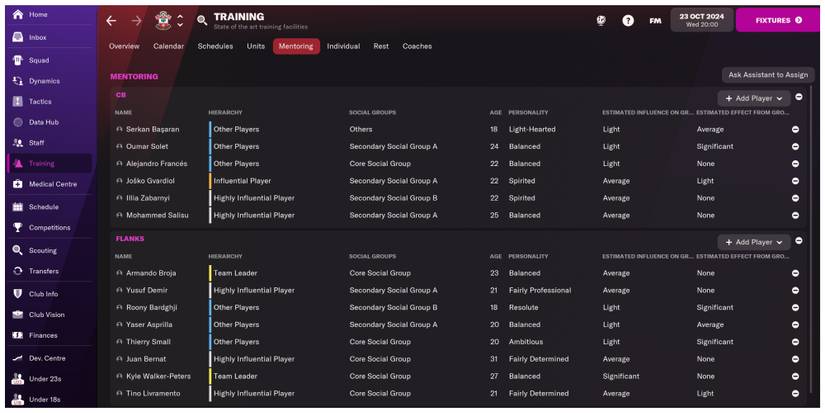825x413 pixels.
Task: Open the Tactics board icon
Action: tap(18, 102)
